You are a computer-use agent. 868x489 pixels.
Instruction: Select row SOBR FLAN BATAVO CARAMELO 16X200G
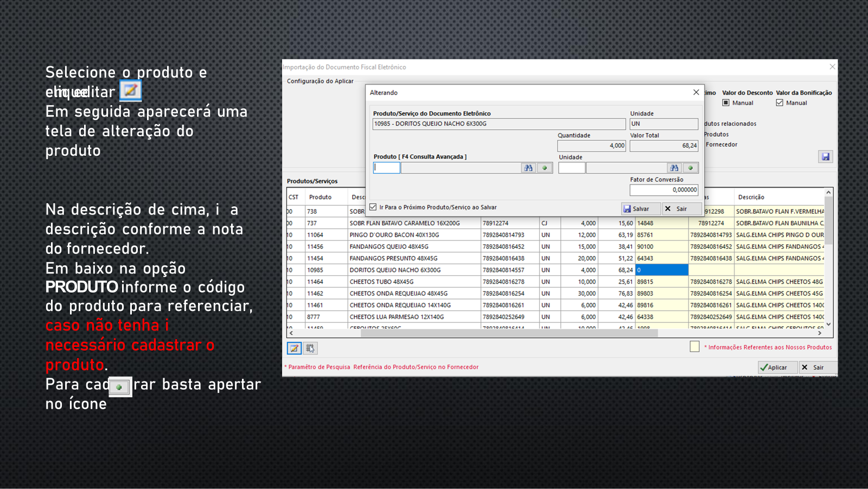pyautogui.click(x=556, y=223)
